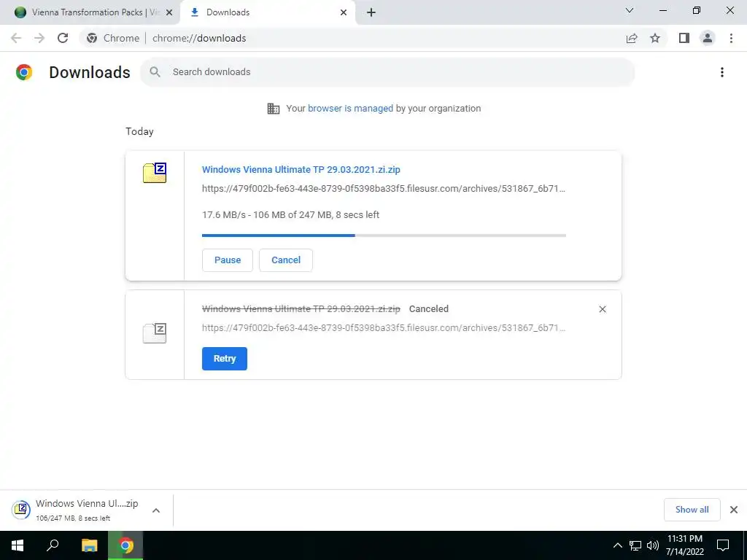Click the organization building icon

(274, 109)
